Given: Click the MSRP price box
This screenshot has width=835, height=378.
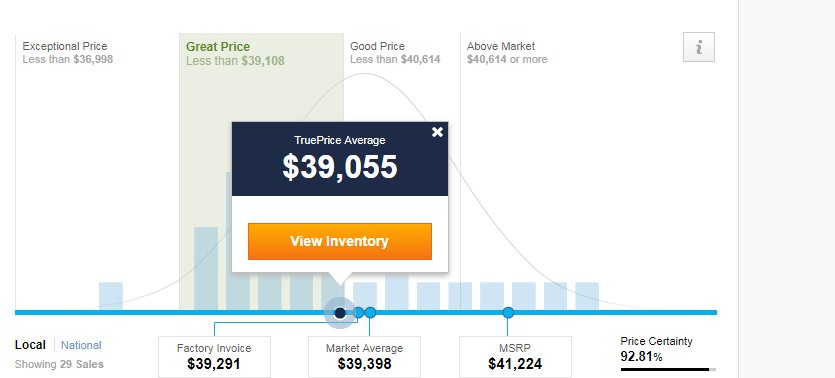Looking at the screenshot, I should [x=515, y=357].
